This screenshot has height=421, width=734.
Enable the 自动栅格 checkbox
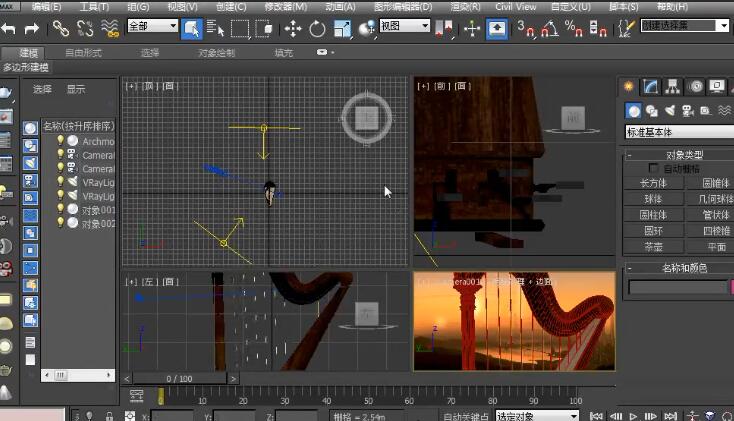(x=654, y=168)
